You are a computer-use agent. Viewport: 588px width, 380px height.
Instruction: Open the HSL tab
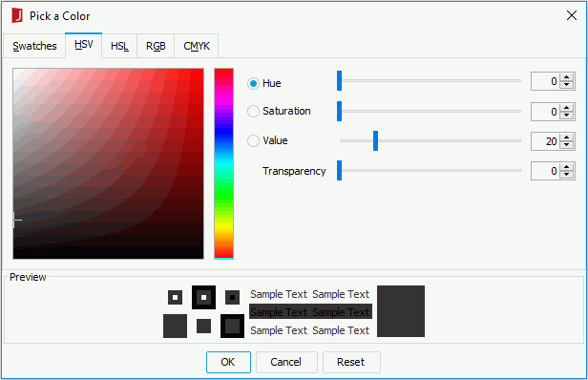coord(119,46)
